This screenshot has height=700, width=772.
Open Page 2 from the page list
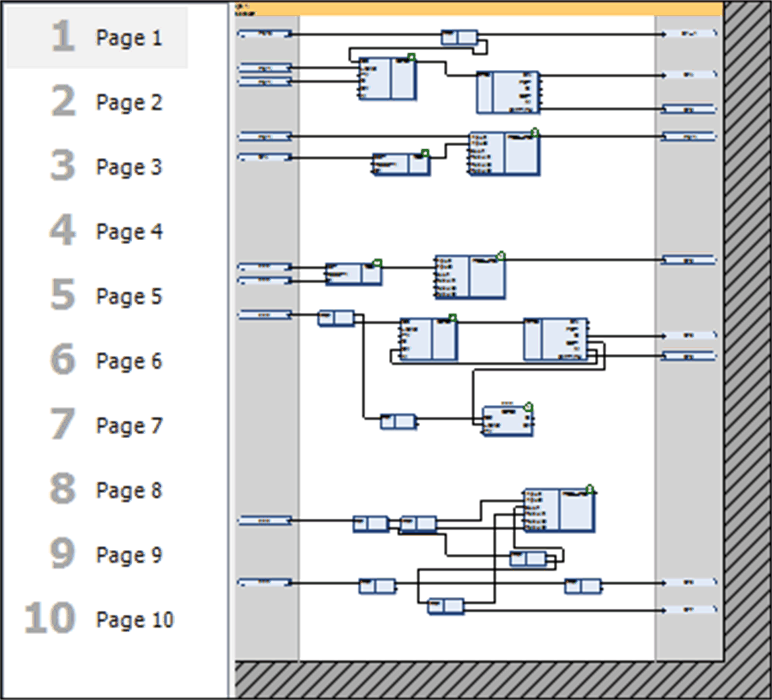pyautogui.click(x=129, y=102)
